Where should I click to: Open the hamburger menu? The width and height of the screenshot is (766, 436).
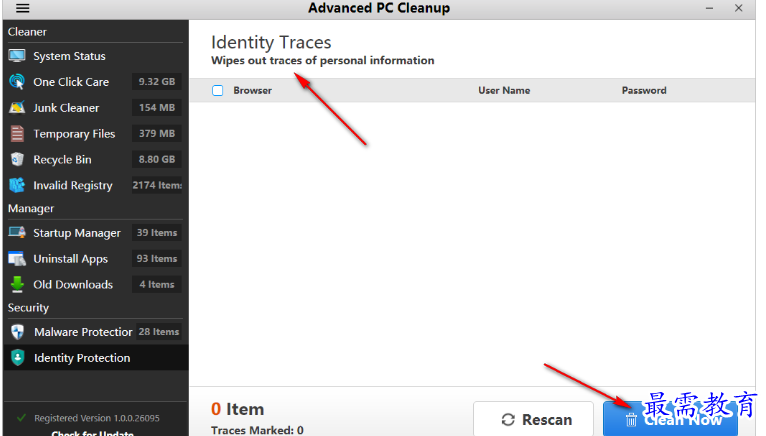pyautogui.click(x=22, y=8)
